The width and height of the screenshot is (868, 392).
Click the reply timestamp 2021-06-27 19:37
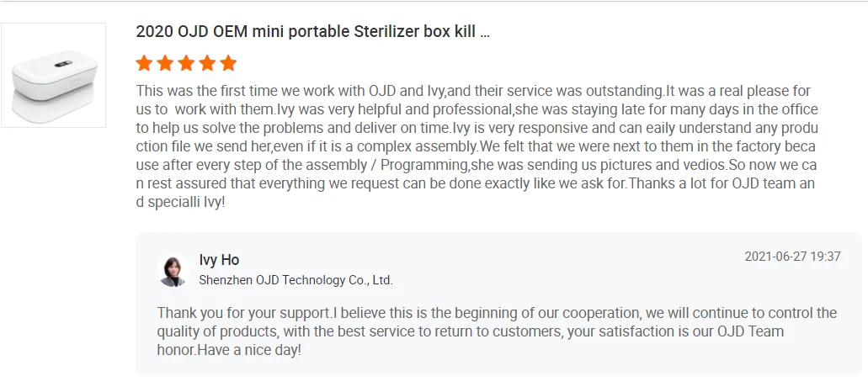tap(792, 257)
